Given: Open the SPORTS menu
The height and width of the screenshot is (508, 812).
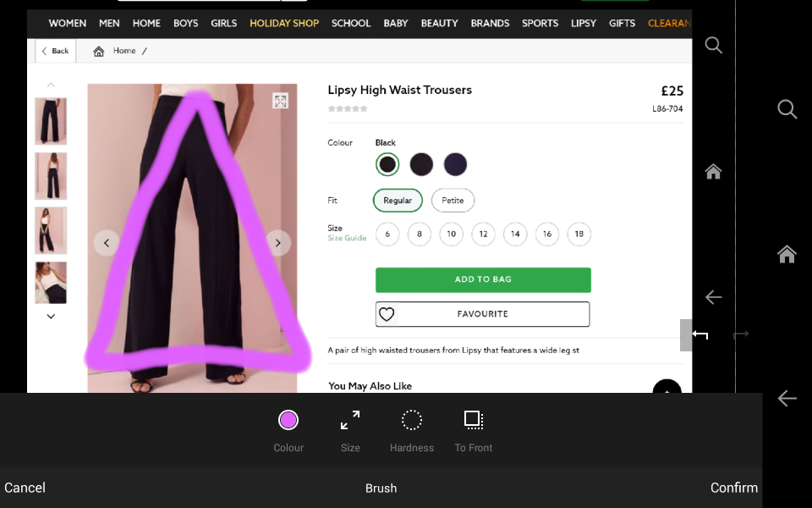Looking at the screenshot, I should coord(540,24).
